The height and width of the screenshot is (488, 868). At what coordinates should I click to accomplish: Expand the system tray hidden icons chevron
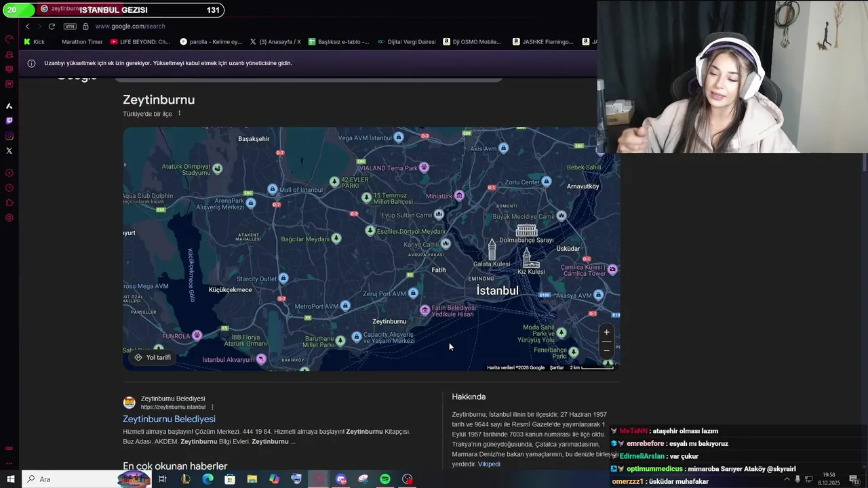click(787, 479)
